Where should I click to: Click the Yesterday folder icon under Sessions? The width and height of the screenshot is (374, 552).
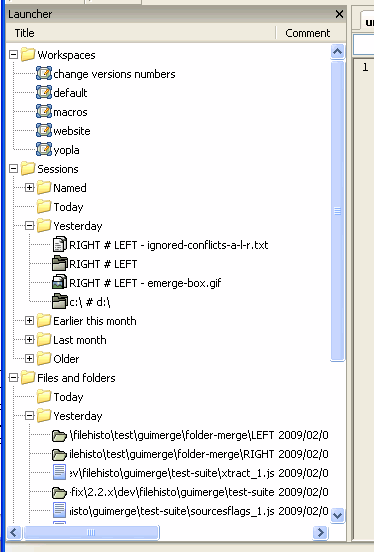click(x=44, y=226)
